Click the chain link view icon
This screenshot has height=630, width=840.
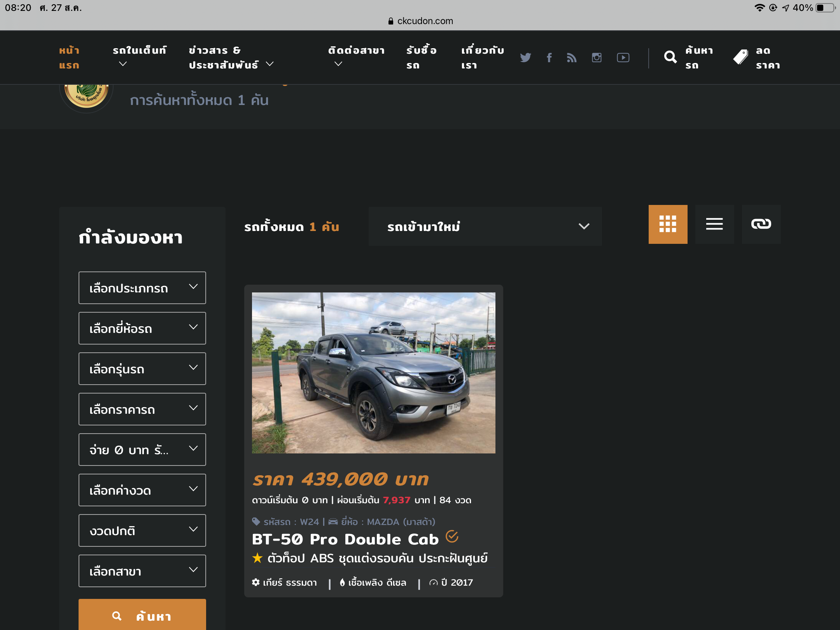tap(761, 224)
